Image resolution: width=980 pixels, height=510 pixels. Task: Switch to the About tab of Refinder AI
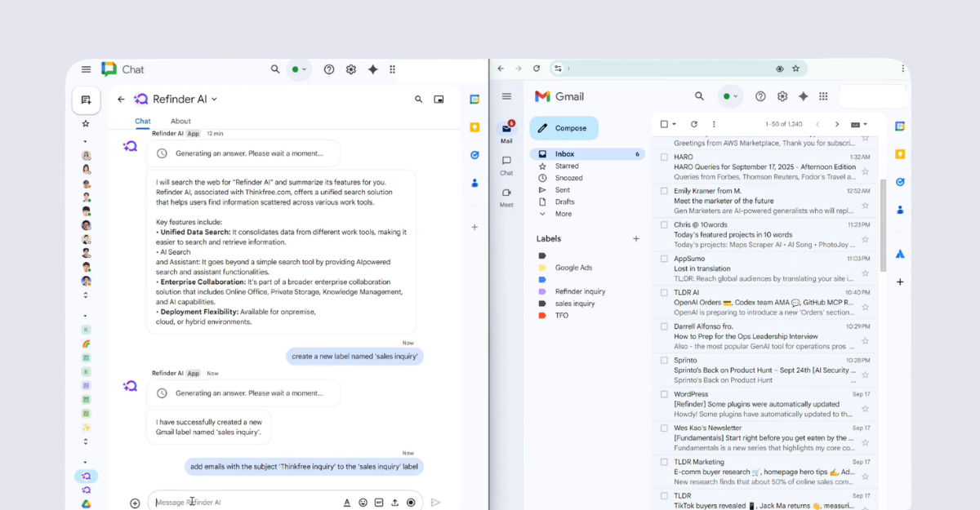[180, 121]
